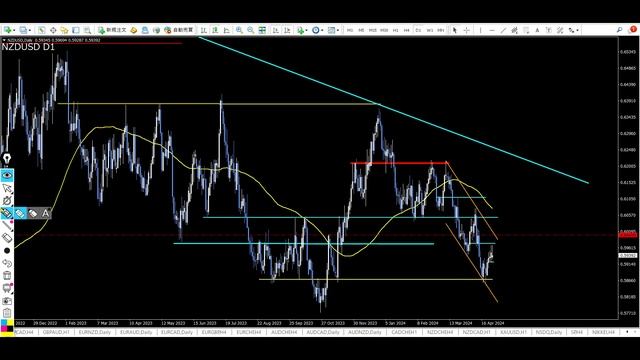The height and width of the screenshot is (360, 640).
Task: Open the Market Watch panel icon
Action: (x=42, y=30)
